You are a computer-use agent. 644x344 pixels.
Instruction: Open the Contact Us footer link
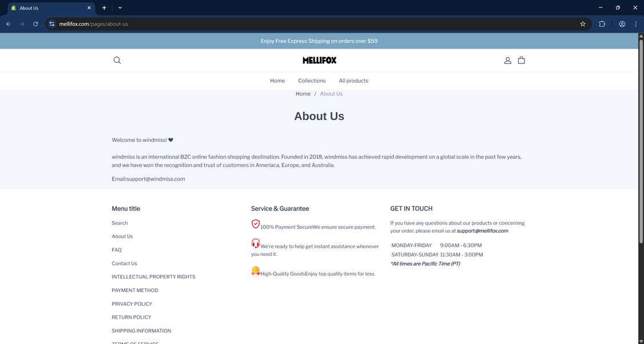(125, 263)
